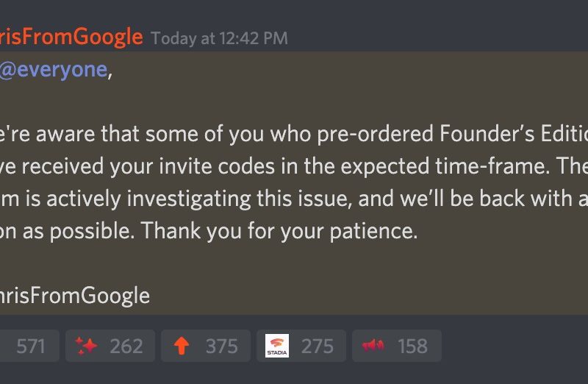Toggle the reaction showing 571

(29, 346)
